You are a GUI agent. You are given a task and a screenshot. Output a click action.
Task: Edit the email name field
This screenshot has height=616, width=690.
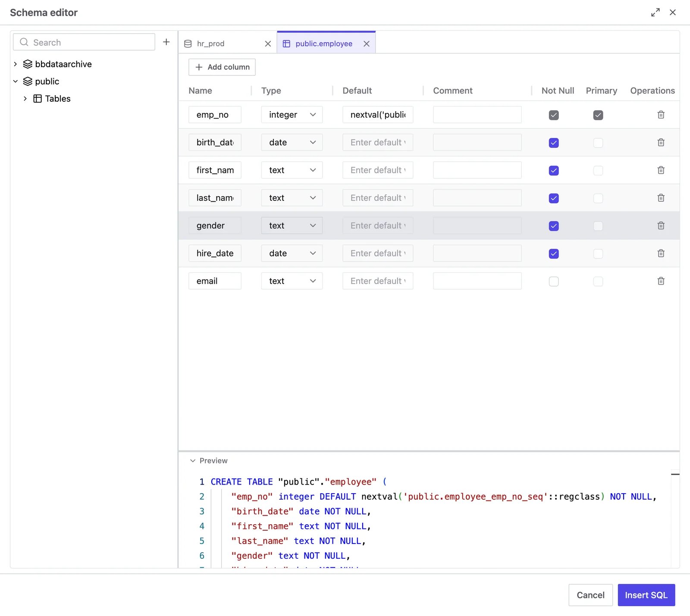[215, 281]
